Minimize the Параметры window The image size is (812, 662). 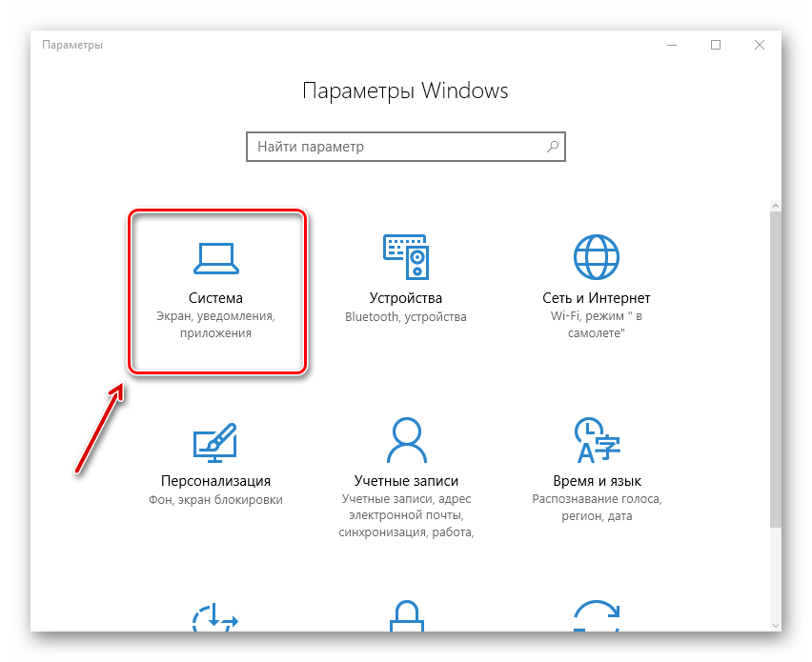[x=672, y=45]
